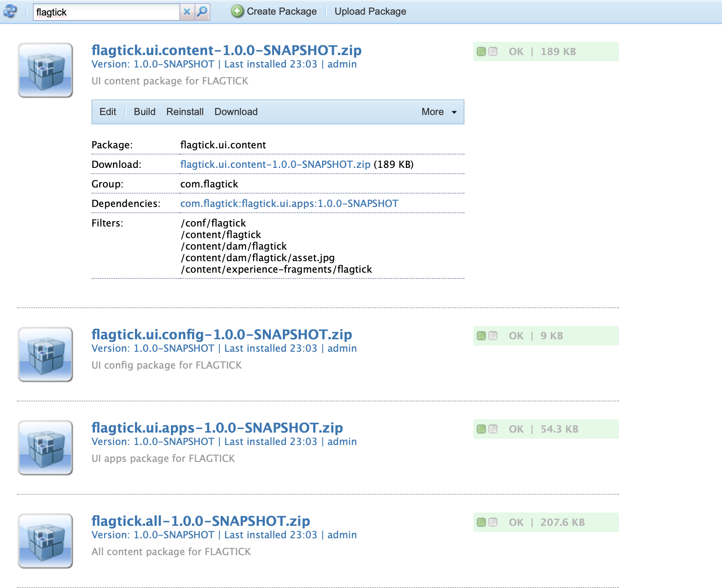Screen dimensions: 722x588
Task: Click the magnifier search icon
Action: [202, 12]
